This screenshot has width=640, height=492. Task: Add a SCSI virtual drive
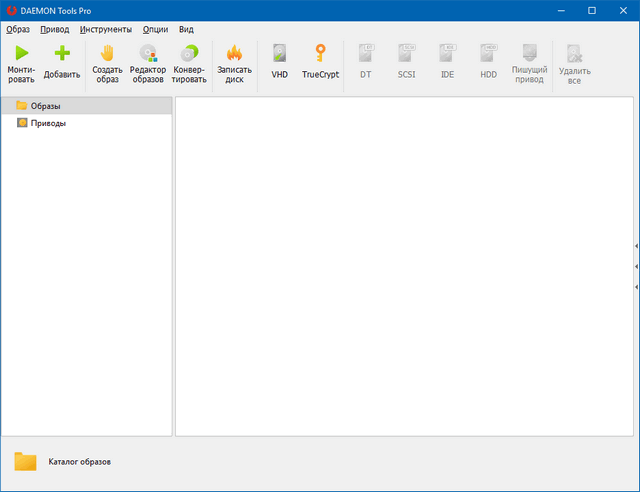406,54
